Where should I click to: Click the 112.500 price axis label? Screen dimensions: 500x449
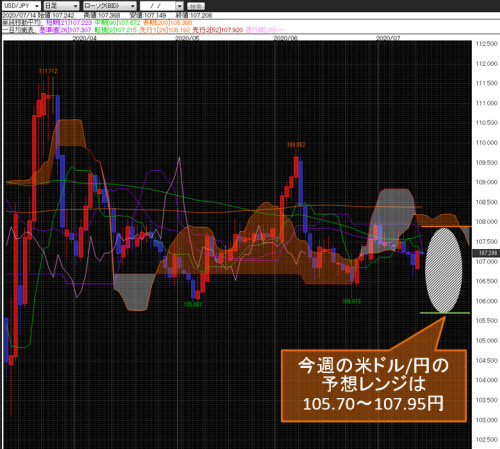click(x=486, y=44)
